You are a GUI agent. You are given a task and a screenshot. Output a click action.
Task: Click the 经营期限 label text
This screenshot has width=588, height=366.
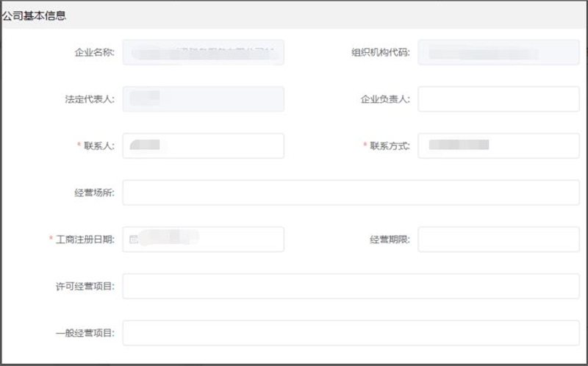point(390,240)
